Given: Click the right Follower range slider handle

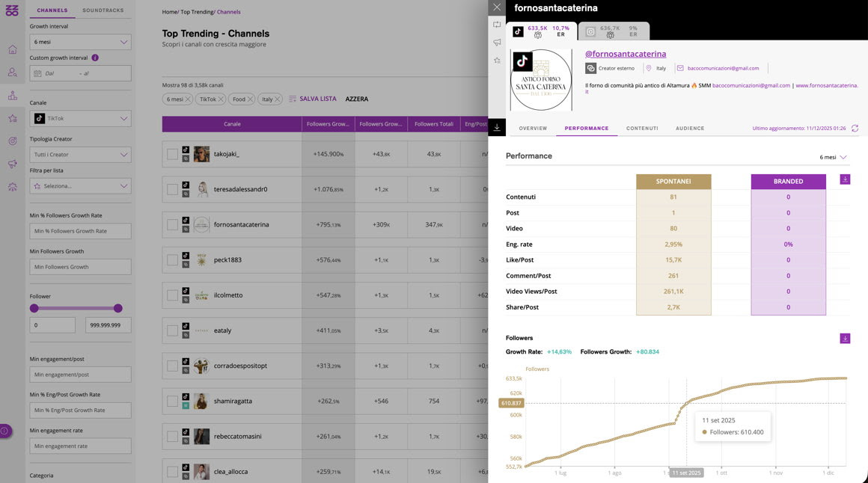Looking at the screenshot, I should (117, 308).
